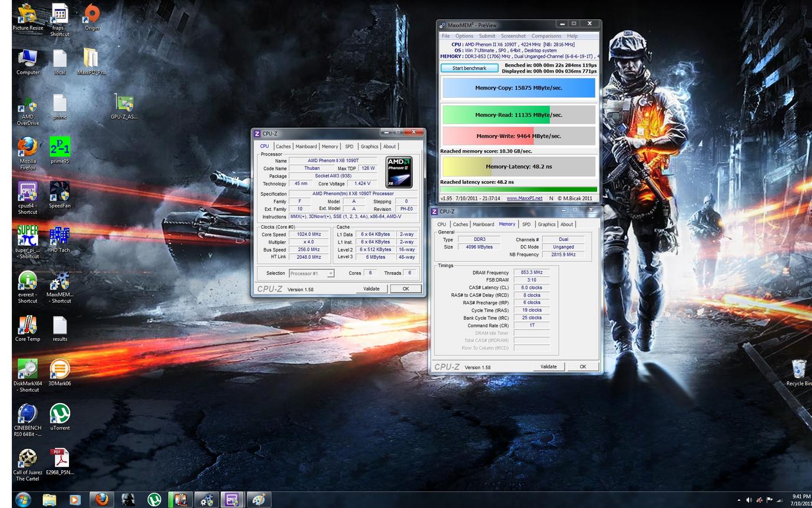Click OK in the Memory CPU-Z window
This screenshot has width=812, height=508.
click(x=583, y=367)
